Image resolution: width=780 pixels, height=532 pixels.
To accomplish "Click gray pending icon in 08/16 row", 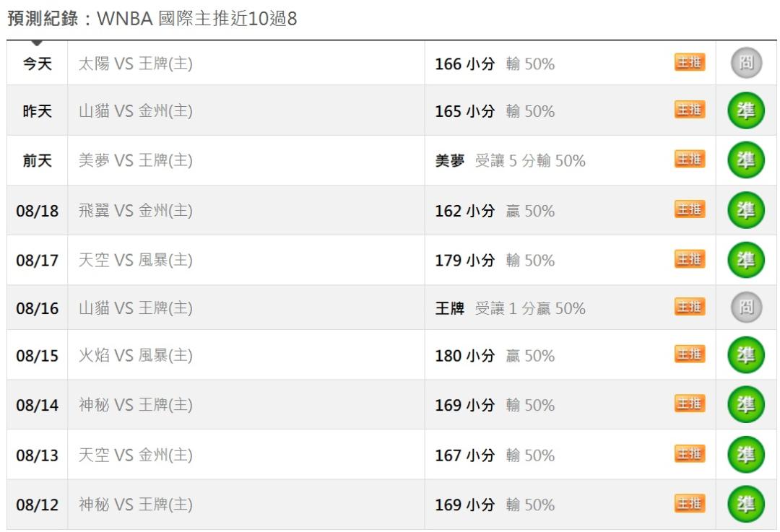I will (x=746, y=308).
